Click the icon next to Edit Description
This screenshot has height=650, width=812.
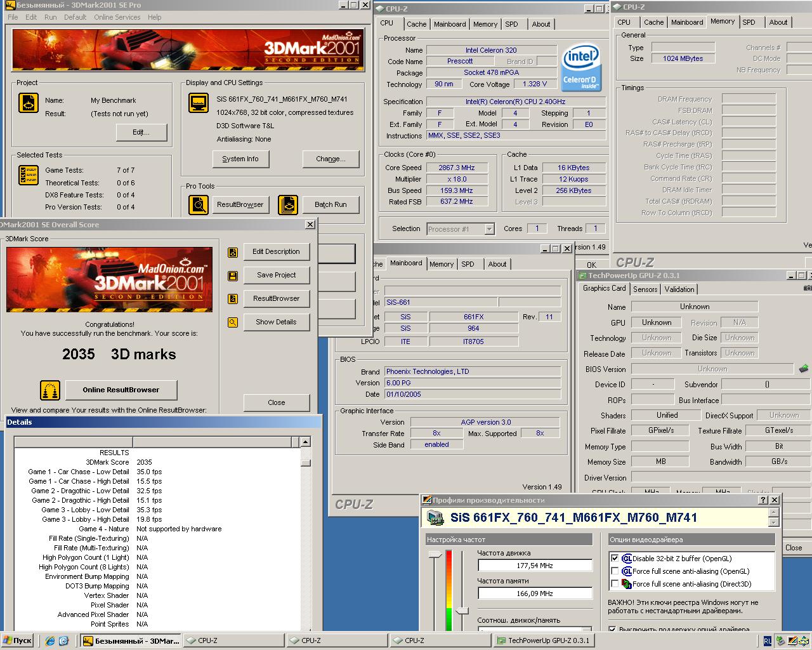click(x=233, y=252)
